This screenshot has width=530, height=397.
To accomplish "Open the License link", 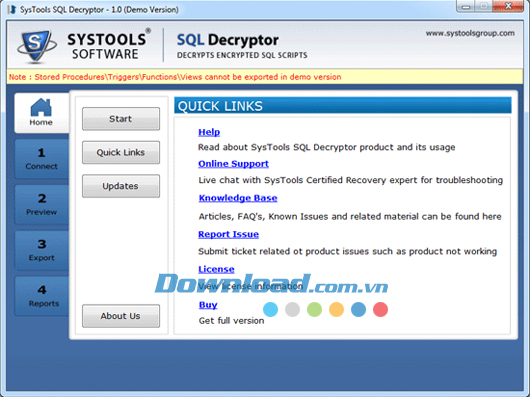I will pyautogui.click(x=216, y=269).
